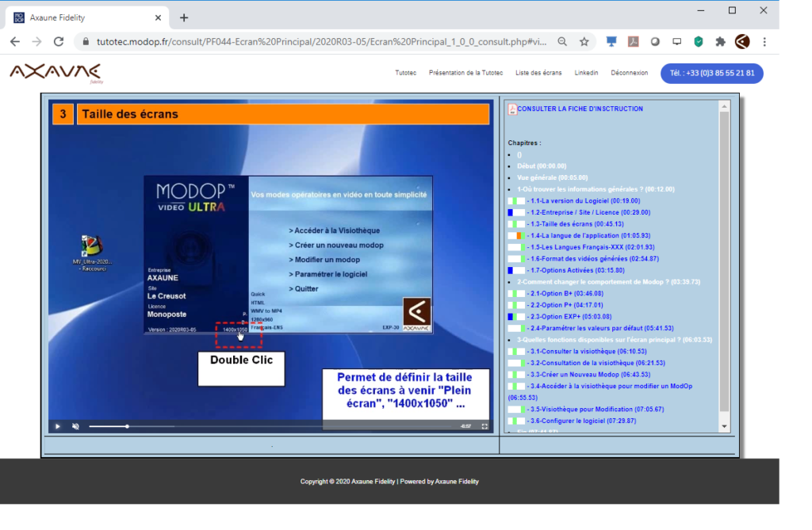Jump to 1.6-Format des vidéos générées
Image resolution: width=812 pixels, height=530 pixels.
[x=593, y=259]
